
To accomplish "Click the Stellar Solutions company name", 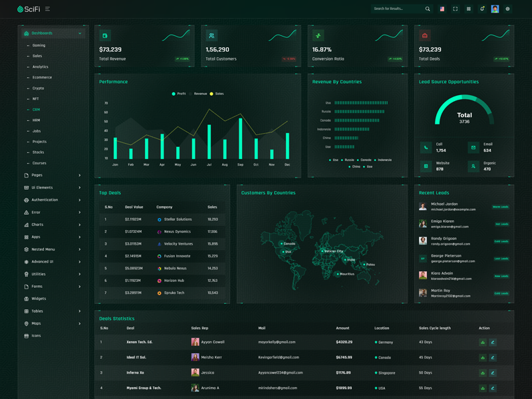I will point(178,219).
